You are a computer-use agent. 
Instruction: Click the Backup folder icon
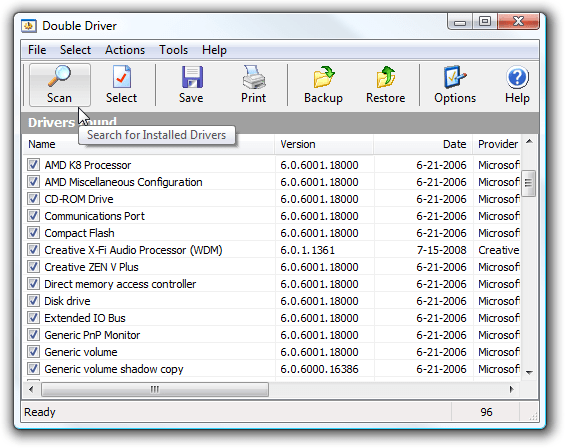click(324, 77)
